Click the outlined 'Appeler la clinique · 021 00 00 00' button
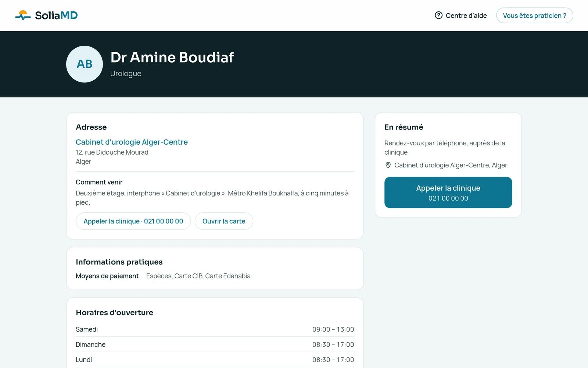 [133, 221]
